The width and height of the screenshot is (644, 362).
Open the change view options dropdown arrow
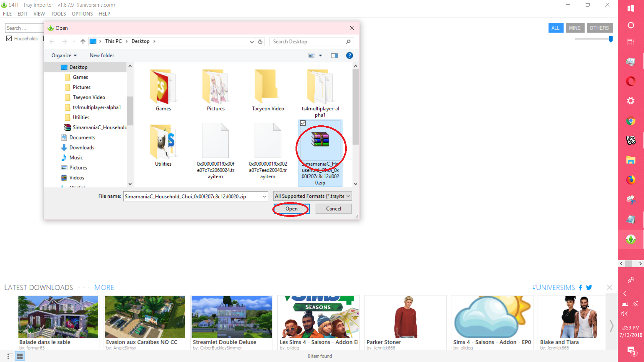pyautogui.click(x=320, y=56)
